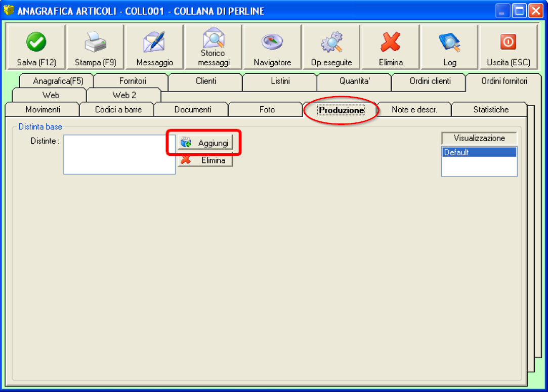
Task: Click the red X Elimina toolbar icon
Action: click(x=390, y=42)
